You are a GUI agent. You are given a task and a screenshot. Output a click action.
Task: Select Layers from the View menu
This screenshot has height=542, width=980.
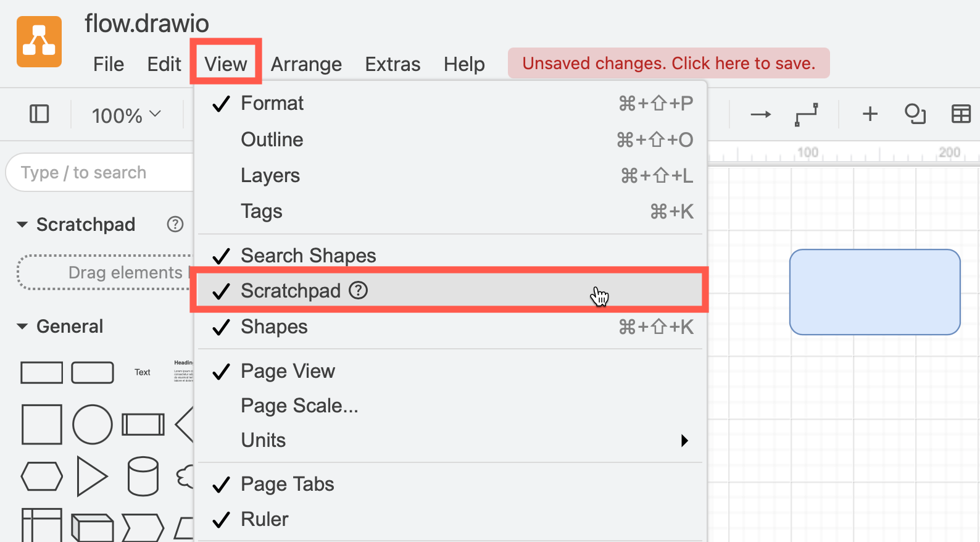coord(270,175)
